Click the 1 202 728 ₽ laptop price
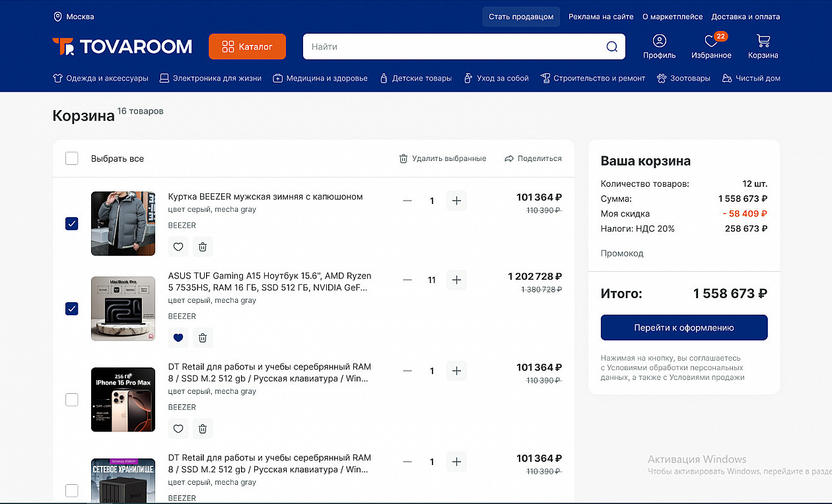 pos(535,276)
